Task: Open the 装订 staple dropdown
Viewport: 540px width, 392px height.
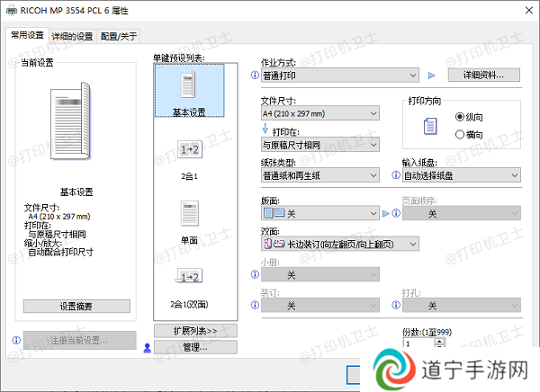Action: (320, 306)
